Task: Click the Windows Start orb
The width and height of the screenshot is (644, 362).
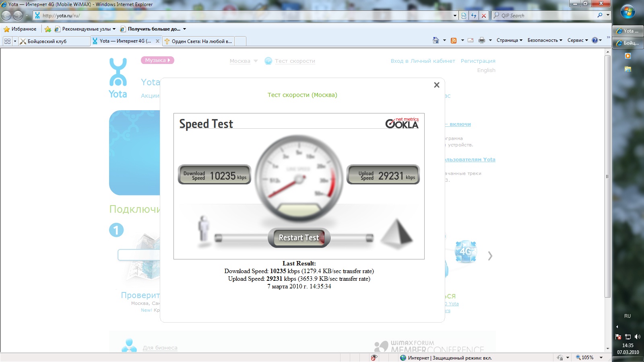Action: [x=628, y=12]
